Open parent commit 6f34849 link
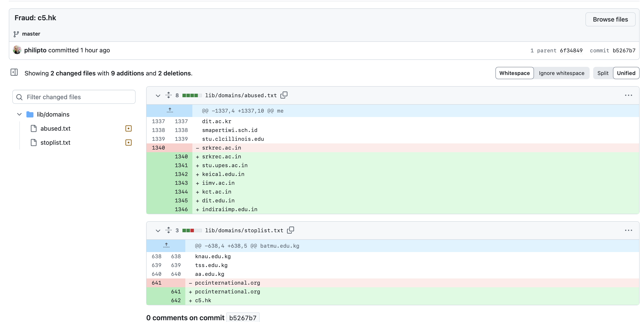 571,50
